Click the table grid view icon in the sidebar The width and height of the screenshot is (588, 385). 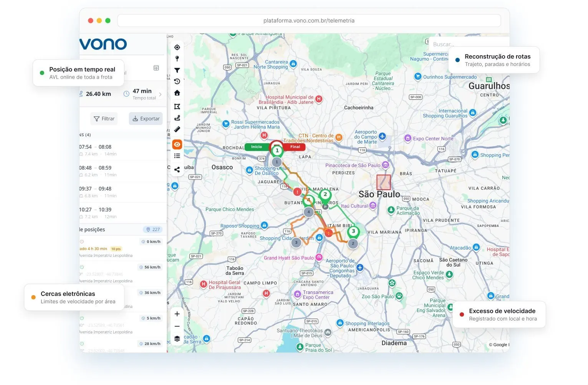pyautogui.click(x=156, y=68)
